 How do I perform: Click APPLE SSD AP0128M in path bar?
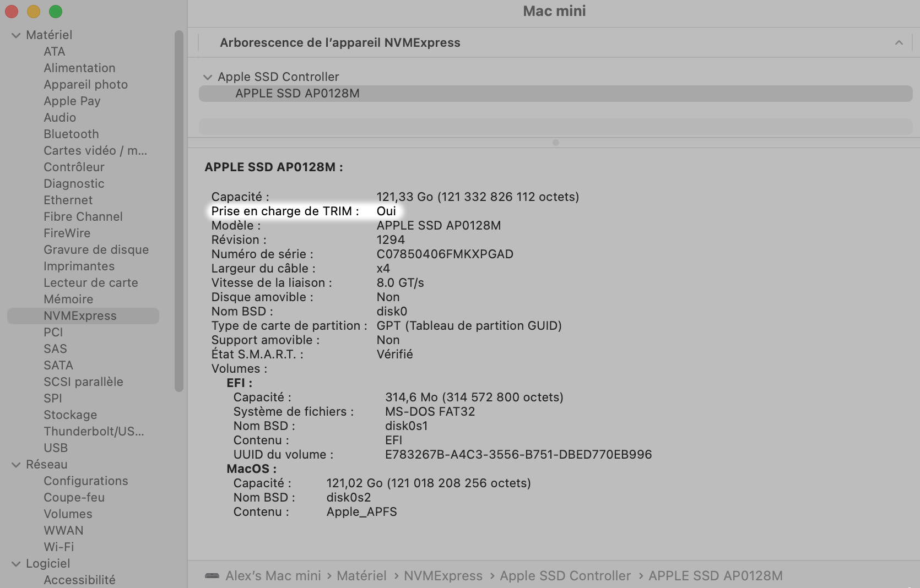pyautogui.click(x=716, y=576)
